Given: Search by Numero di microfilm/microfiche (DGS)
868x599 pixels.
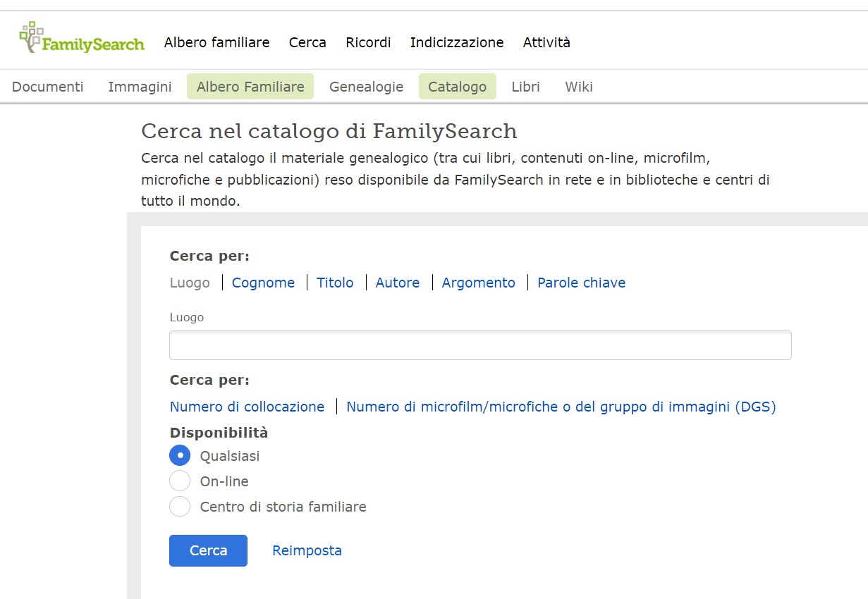Looking at the screenshot, I should [561, 407].
